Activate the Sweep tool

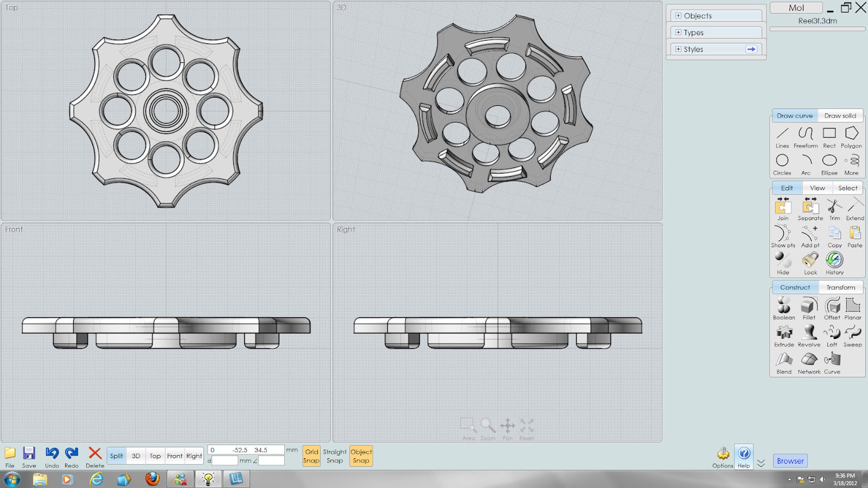pyautogui.click(x=853, y=336)
